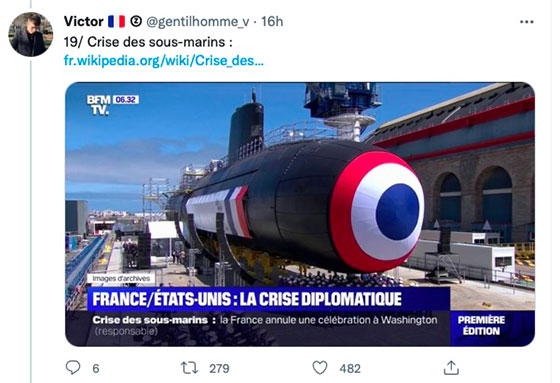
Task: Click the reply count 6
Action: click(x=96, y=368)
